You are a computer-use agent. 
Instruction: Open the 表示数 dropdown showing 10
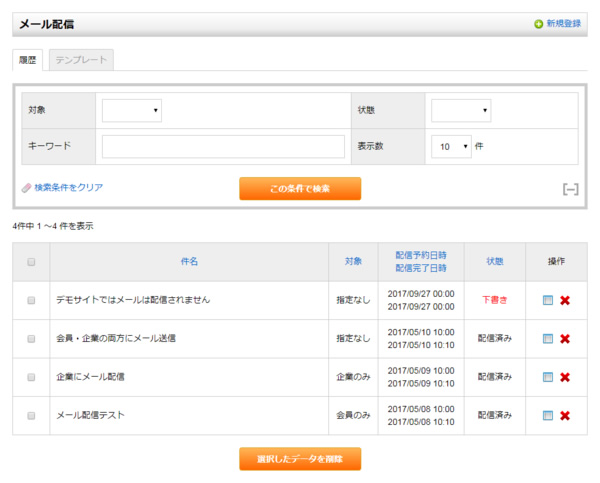click(x=451, y=147)
